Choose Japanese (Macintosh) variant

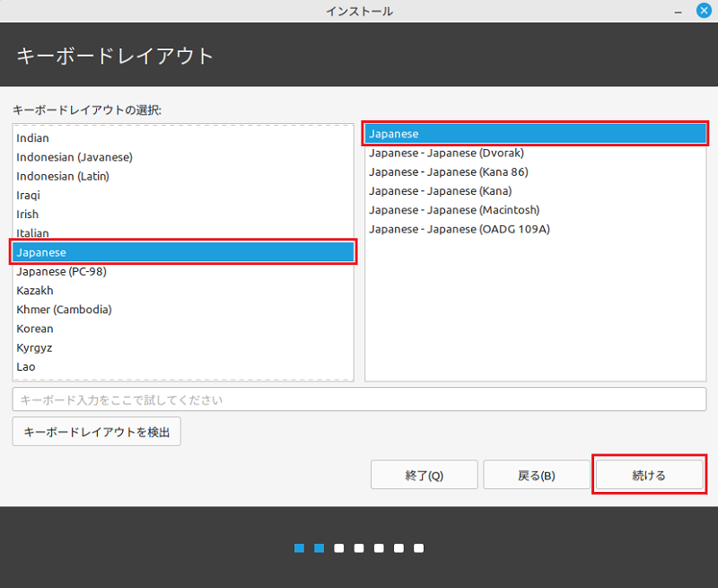(535, 210)
